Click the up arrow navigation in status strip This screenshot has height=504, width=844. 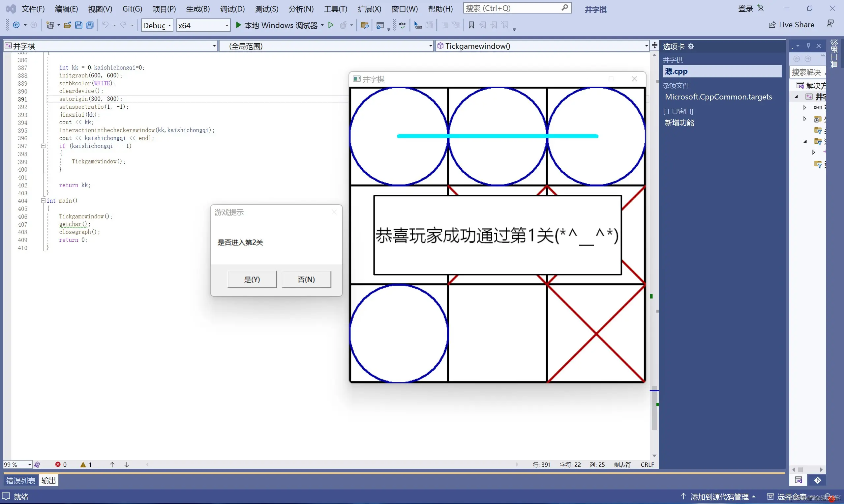pos(112,464)
